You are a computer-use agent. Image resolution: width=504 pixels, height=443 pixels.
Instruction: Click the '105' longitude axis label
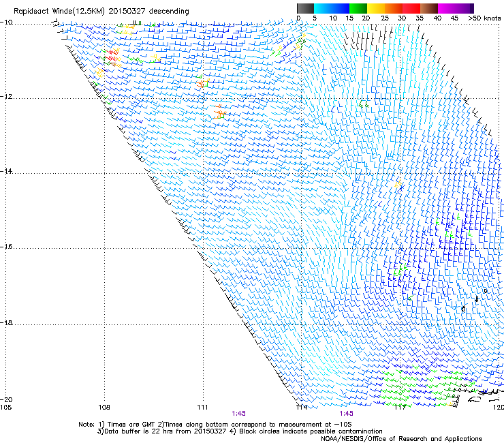pos(5,408)
